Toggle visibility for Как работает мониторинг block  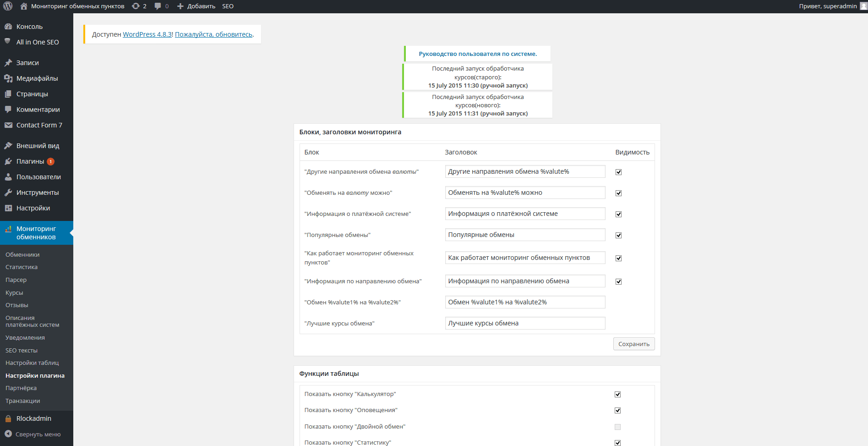coord(618,258)
